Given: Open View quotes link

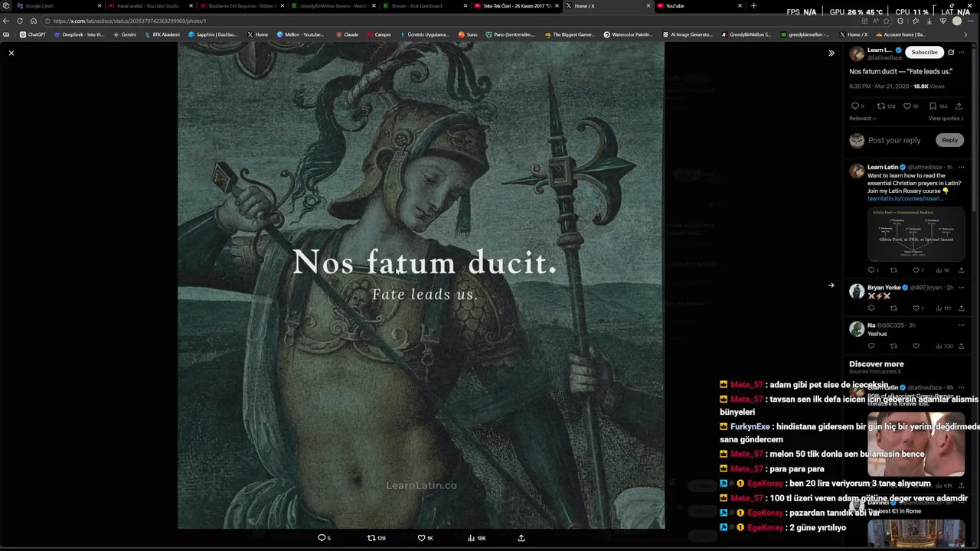Looking at the screenshot, I should tap(946, 119).
